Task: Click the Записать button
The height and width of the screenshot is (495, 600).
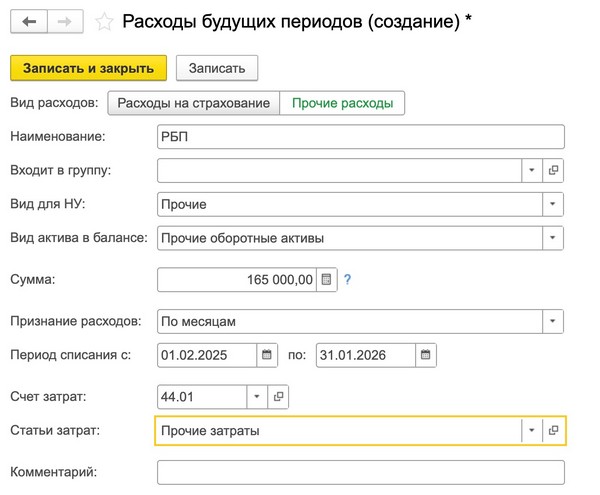Action: tap(217, 68)
